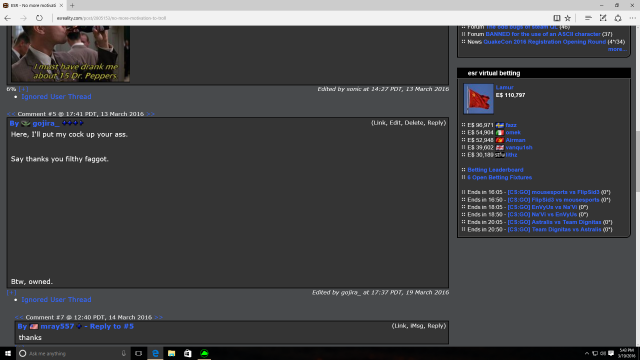Click Lamur's flag avatar thumbnail

pyautogui.click(x=478, y=99)
